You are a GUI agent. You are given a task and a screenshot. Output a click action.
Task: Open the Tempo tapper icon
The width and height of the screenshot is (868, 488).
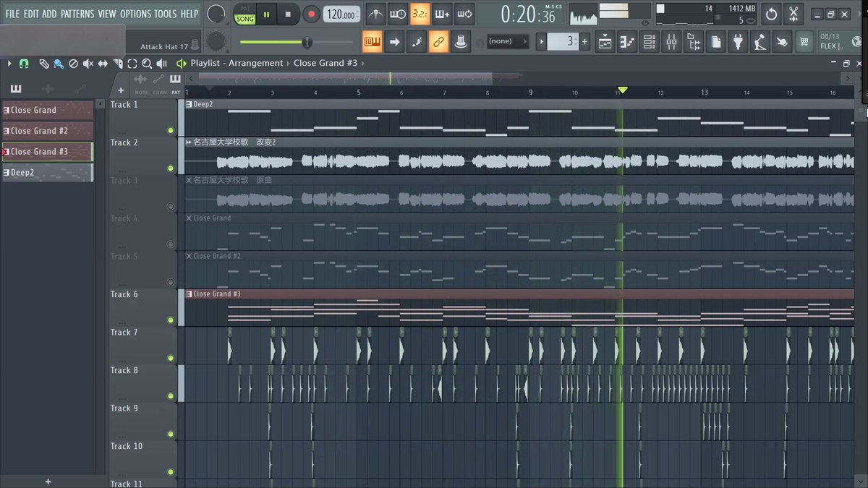[x=759, y=42]
